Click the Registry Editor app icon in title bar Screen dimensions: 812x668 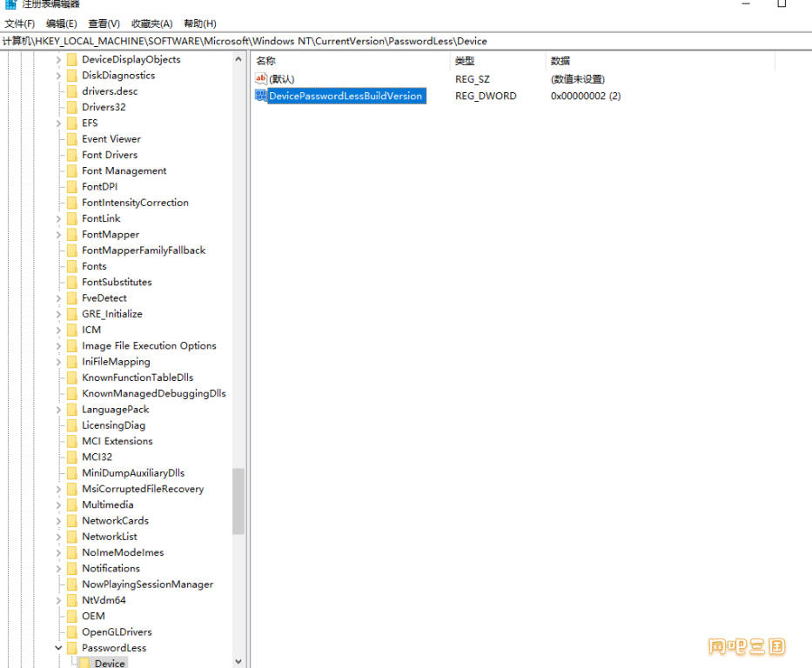[x=10, y=4]
